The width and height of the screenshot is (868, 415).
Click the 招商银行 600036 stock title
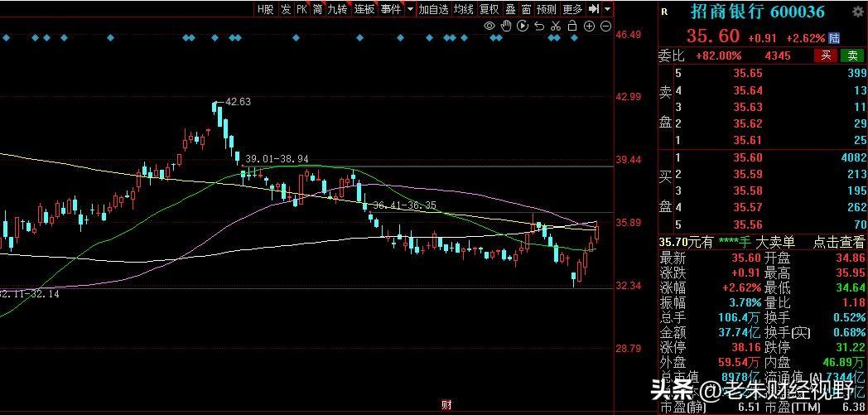[x=757, y=11]
